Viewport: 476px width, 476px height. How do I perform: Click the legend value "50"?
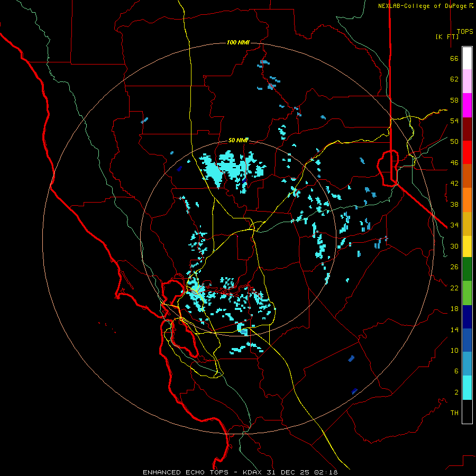click(454, 142)
